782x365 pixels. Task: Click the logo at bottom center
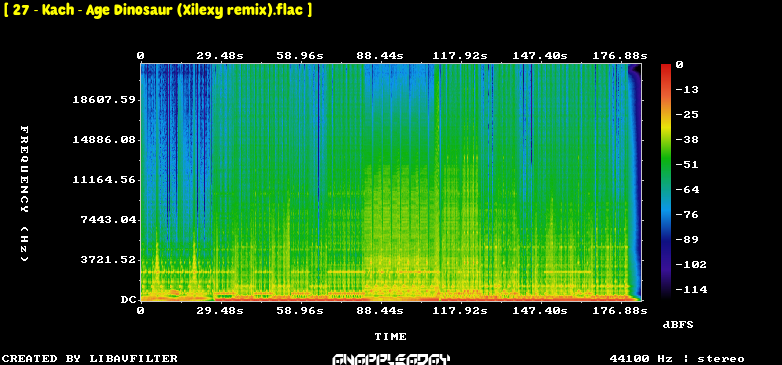pos(391,359)
